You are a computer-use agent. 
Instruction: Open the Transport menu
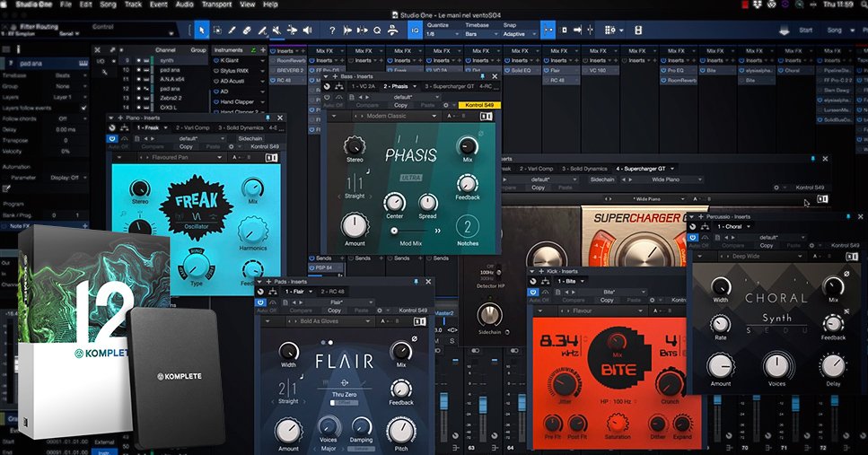point(215,4)
